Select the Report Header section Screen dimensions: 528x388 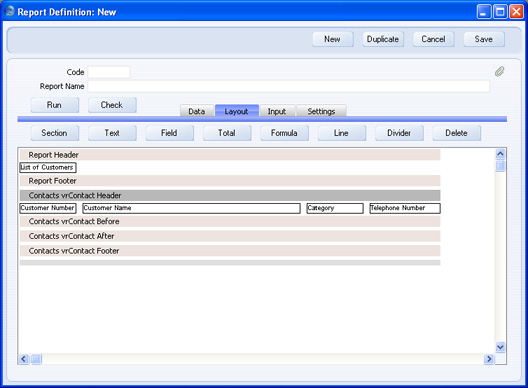pyautogui.click(x=230, y=155)
